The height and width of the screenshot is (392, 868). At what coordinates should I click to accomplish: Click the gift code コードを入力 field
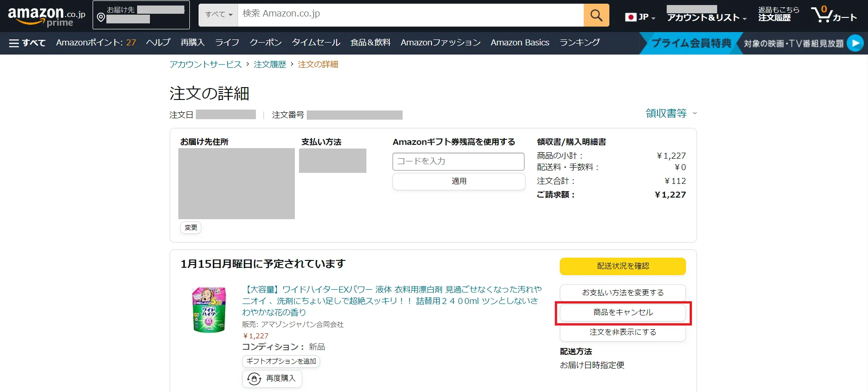tap(458, 161)
